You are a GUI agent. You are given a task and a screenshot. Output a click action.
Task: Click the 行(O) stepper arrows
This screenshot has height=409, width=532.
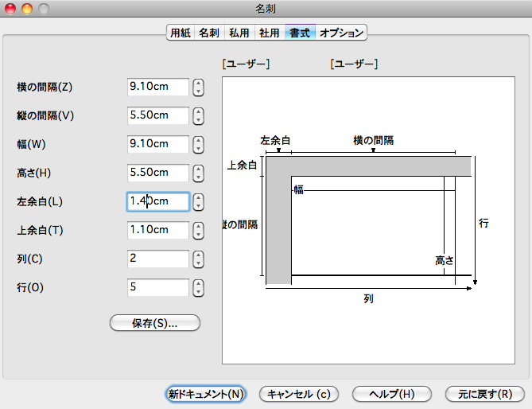click(199, 287)
